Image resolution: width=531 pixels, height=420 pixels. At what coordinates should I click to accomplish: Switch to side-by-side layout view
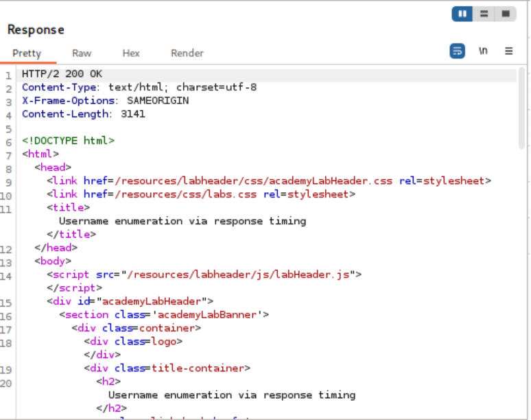462,14
